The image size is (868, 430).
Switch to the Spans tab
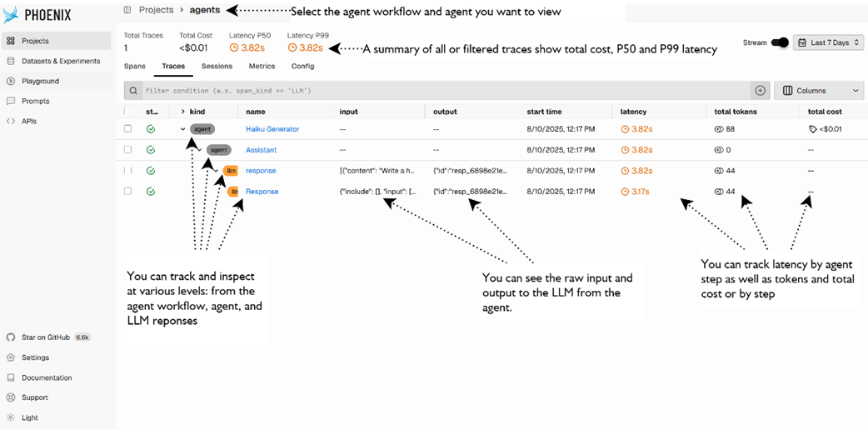coord(134,66)
